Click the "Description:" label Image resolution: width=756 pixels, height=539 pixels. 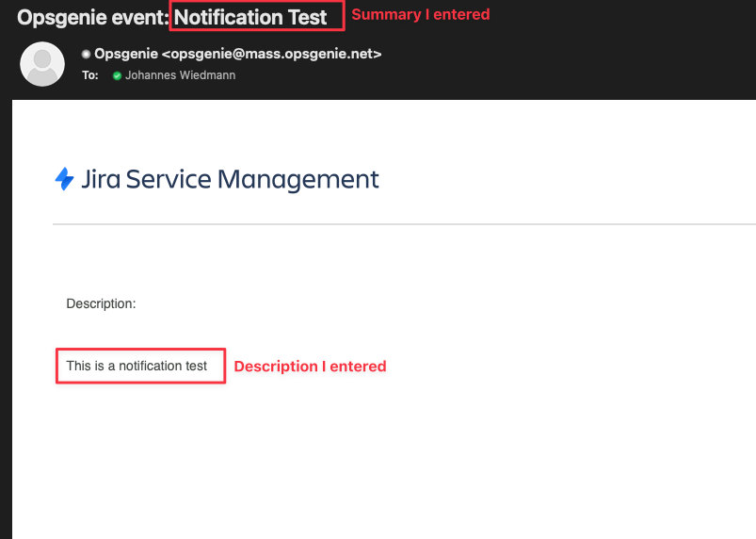101,303
